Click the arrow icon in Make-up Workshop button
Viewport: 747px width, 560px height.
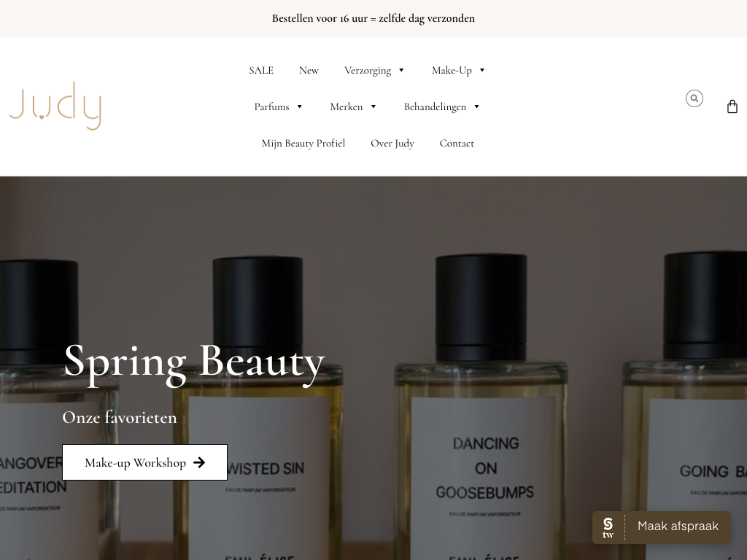point(199,462)
